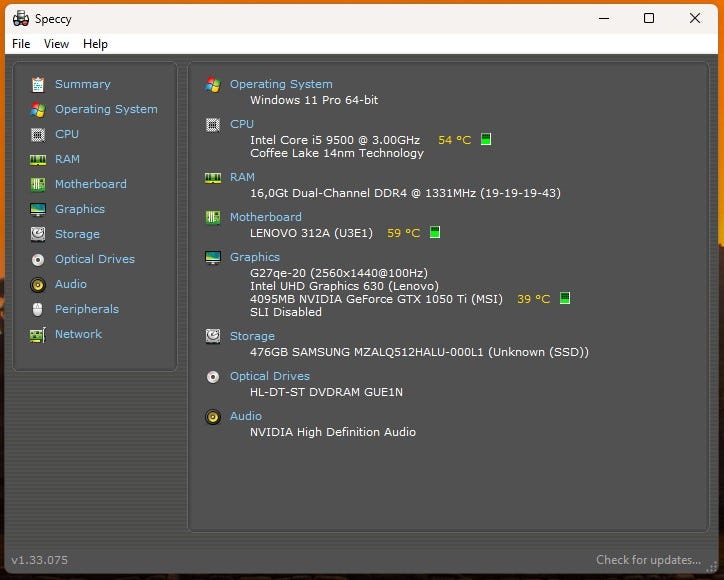
Task: Click the Optical Drives disc icon in sidebar
Action: tap(38, 260)
